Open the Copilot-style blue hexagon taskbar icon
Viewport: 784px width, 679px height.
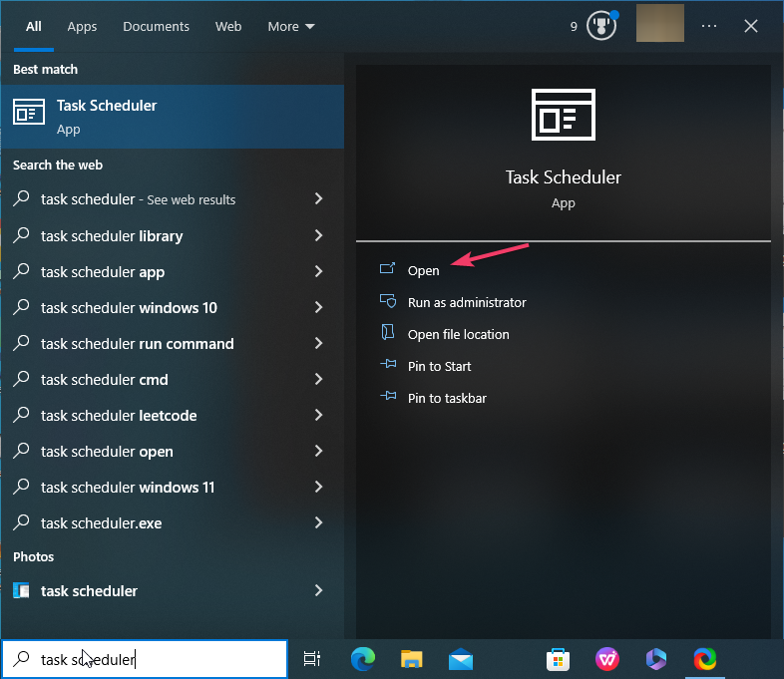click(x=656, y=659)
